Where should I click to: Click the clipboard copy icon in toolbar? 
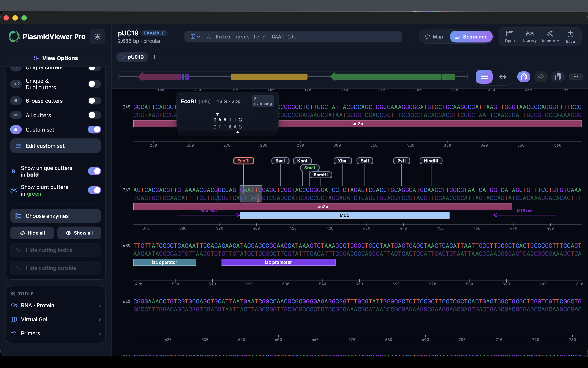coord(558,77)
